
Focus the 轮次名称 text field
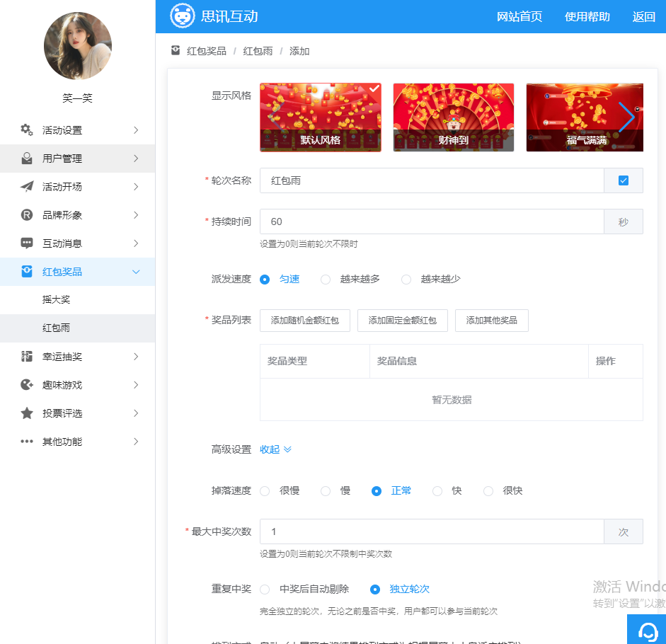click(432, 180)
